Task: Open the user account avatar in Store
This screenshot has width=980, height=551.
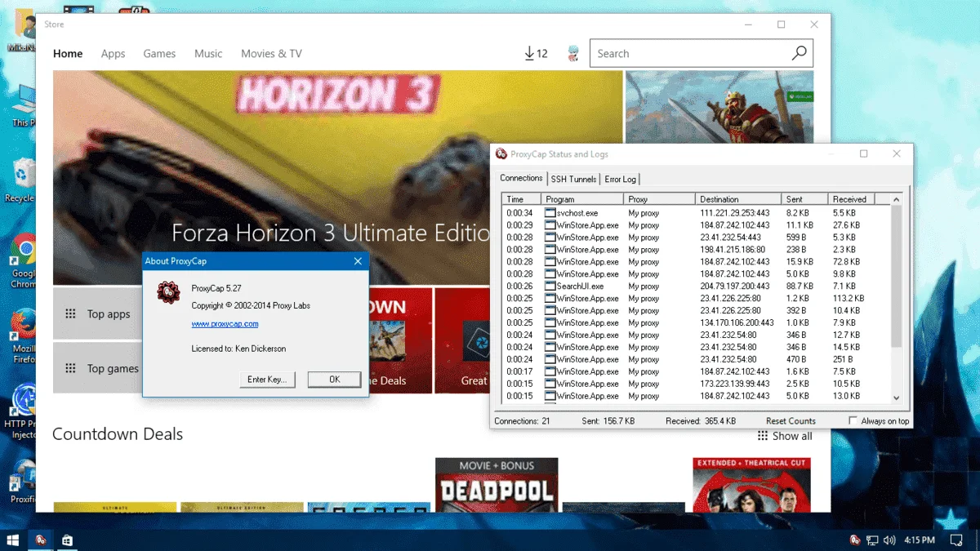Action: (573, 54)
